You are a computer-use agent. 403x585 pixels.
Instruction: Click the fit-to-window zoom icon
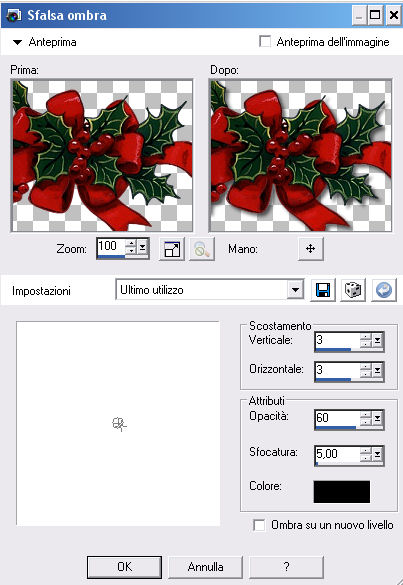click(x=172, y=249)
